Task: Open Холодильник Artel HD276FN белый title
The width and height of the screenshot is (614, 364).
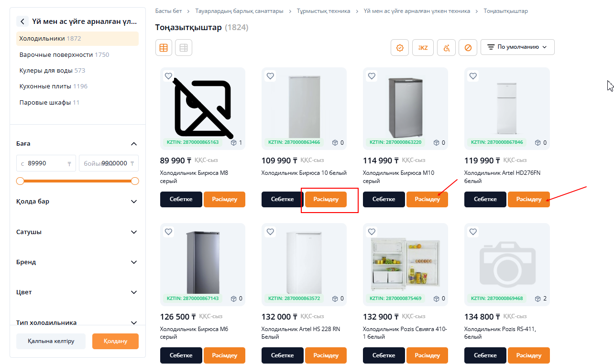Action: pyautogui.click(x=502, y=177)
